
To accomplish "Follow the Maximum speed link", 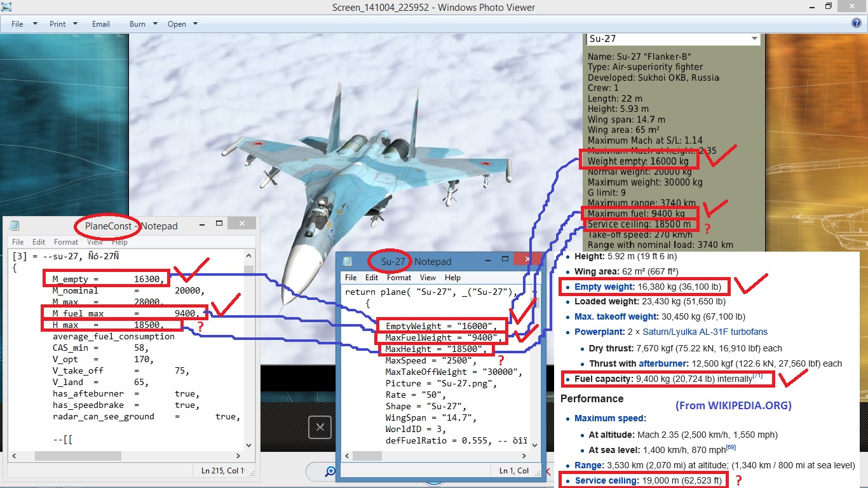I will point(609,418).
